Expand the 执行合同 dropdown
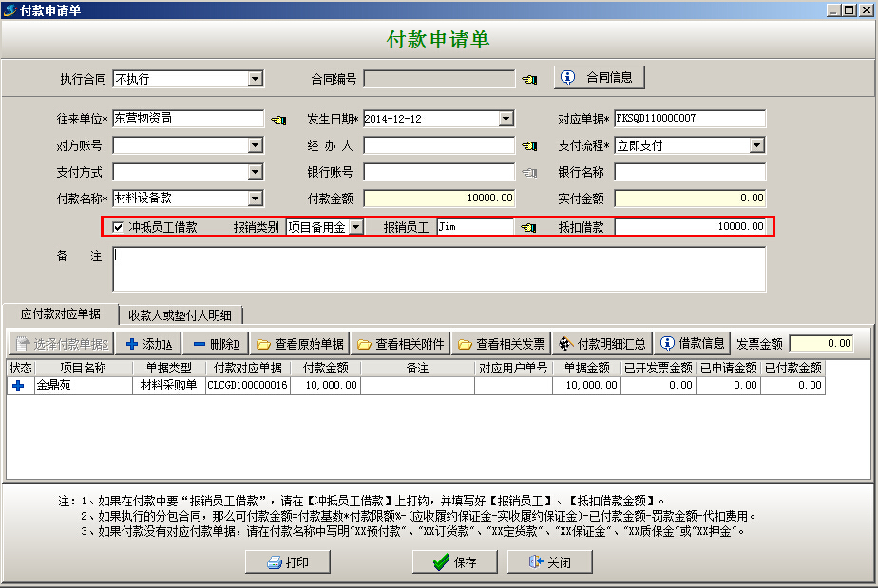Screen dimensions: 878x588 click(x=255, y=79)
